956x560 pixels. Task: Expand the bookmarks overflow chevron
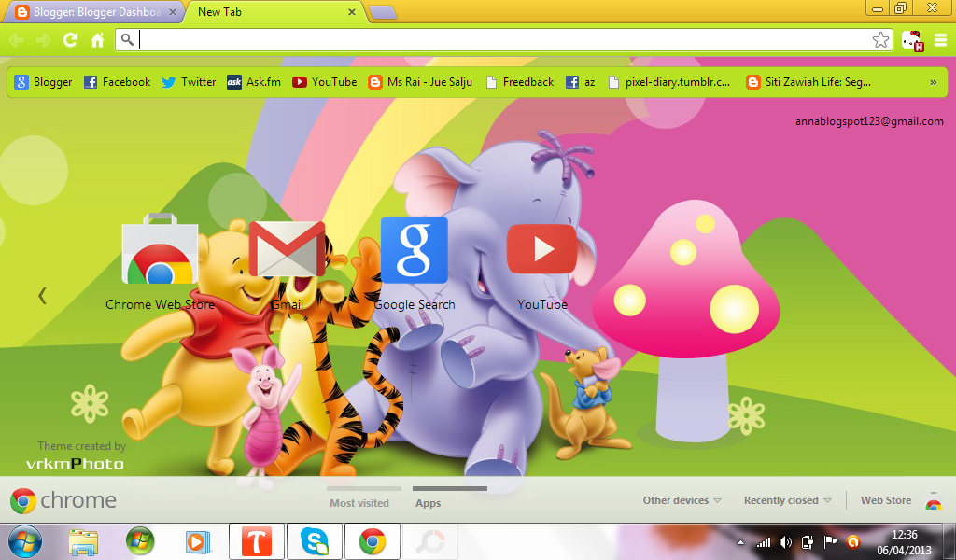pos(933,83)
